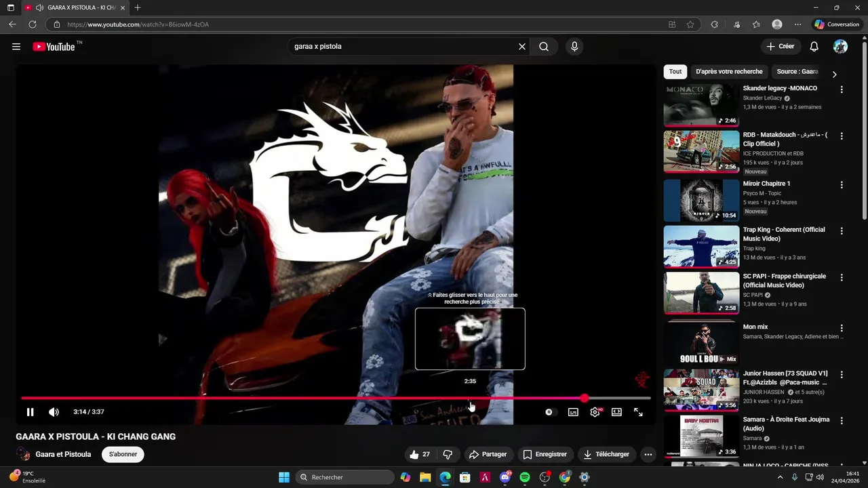Open Copilot Conversation button
This screenshot has height=488, width=868.
click(837, 24)
